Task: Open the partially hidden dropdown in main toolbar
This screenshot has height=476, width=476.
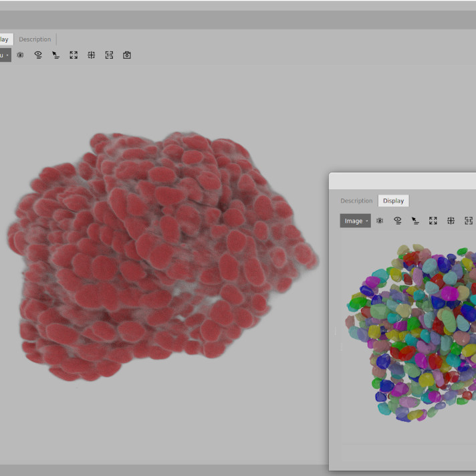Action: 5,55
